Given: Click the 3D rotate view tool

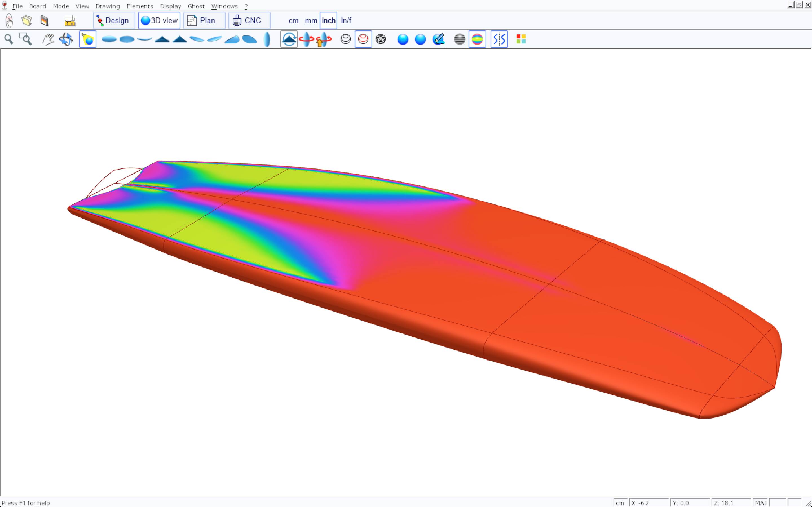Looking at the screenshot, I should 66,39.
